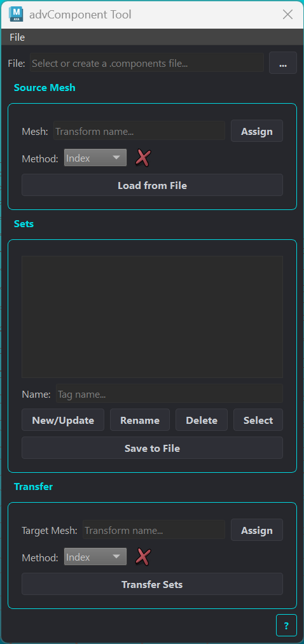Focus the Tag name input field
This screenshot has height=644, width=304.
tap(169, 394)
